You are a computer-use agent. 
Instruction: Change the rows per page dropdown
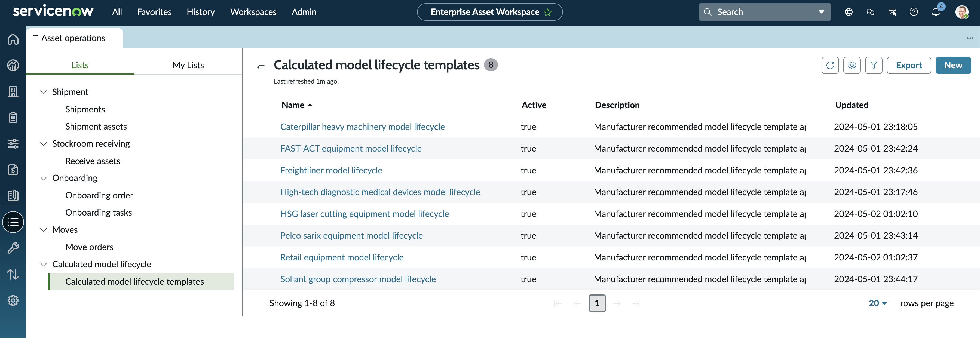pos(878,303)
